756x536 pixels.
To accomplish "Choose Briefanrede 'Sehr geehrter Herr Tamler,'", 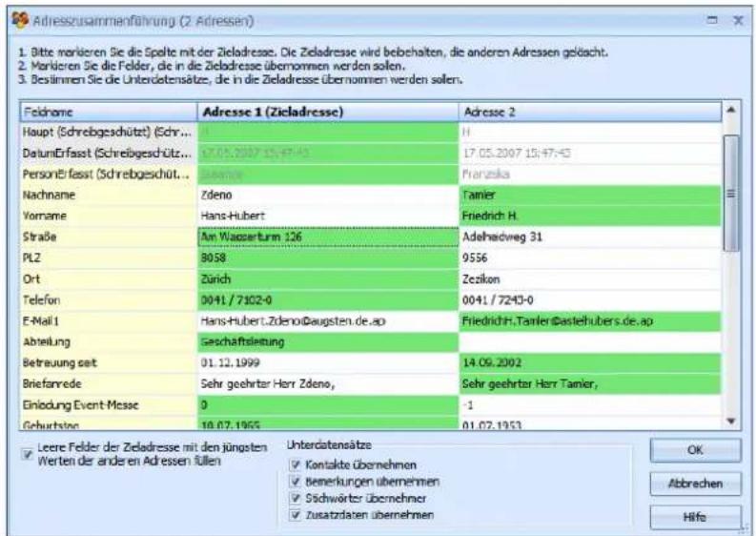I will click(590, 384).
